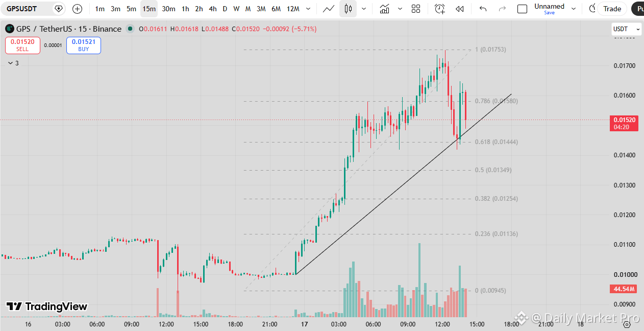The width and height of the screenshot is (644, 331).
Task: Click the dark Publish button
Action: point(638,9)
